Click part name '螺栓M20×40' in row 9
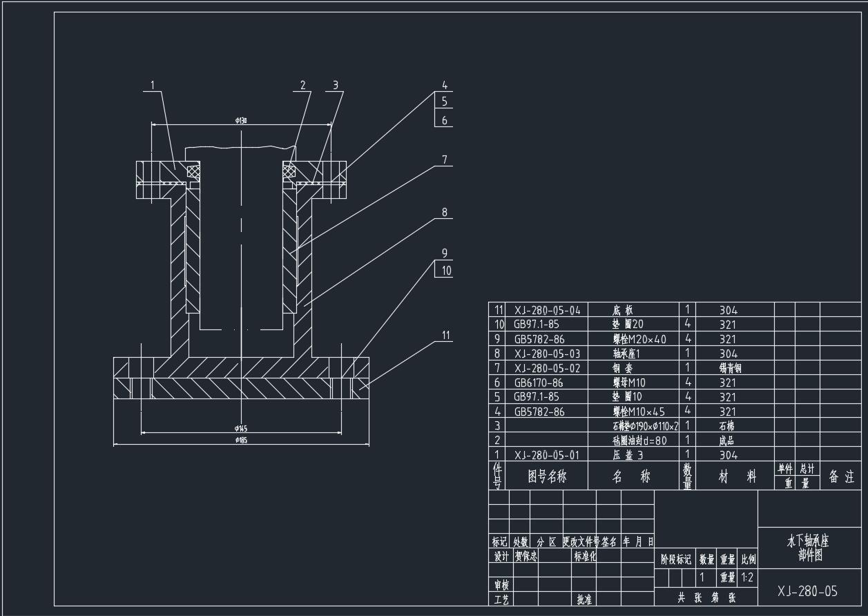Image resolution: width=868 pixels, height=616 pixels. [639, 339]
